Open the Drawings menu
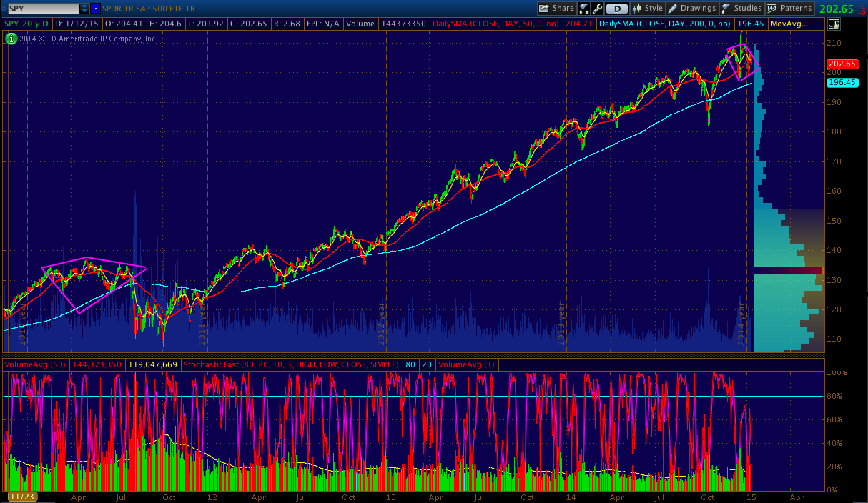 (691, 9)
